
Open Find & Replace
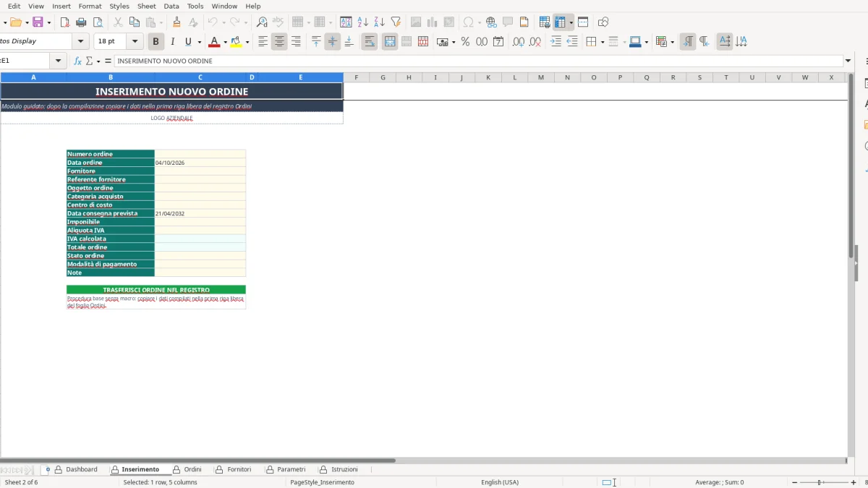(262, 22)
